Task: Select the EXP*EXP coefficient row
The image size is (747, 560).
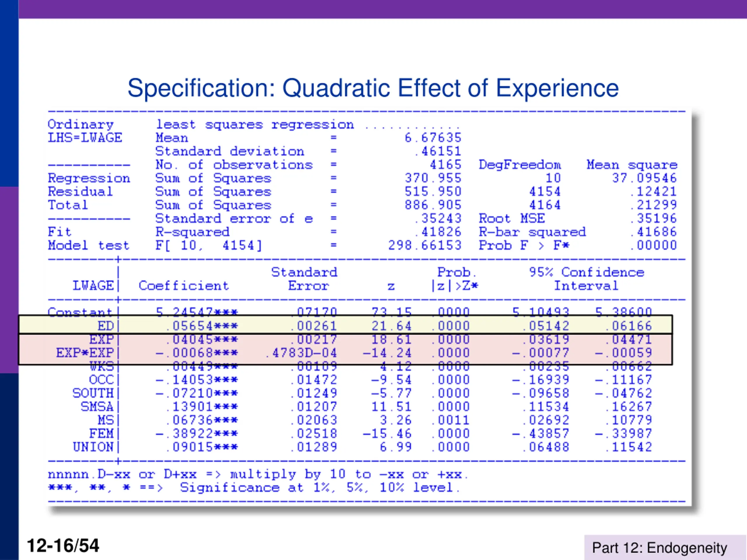Action: pos(345,353)
